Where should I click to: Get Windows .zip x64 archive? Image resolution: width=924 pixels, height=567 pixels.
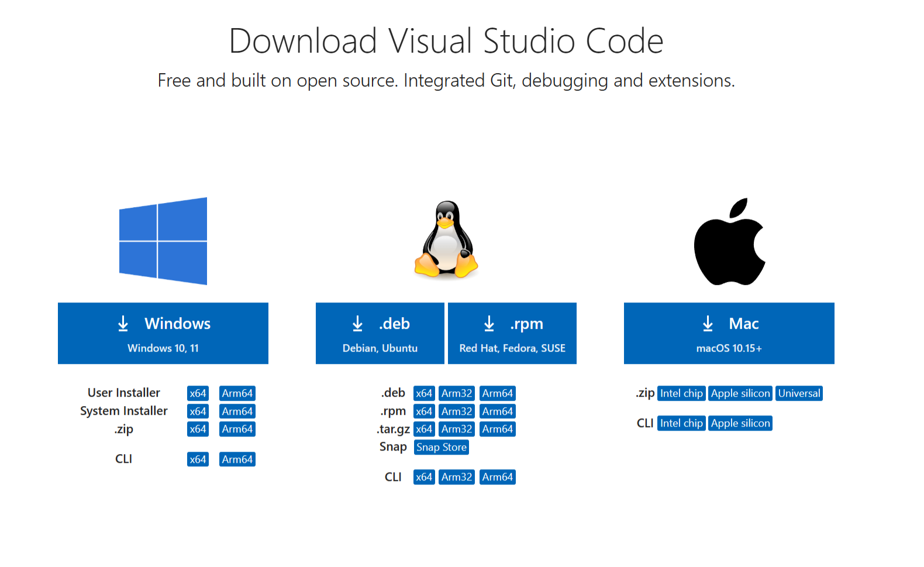(x=198, y=429)
